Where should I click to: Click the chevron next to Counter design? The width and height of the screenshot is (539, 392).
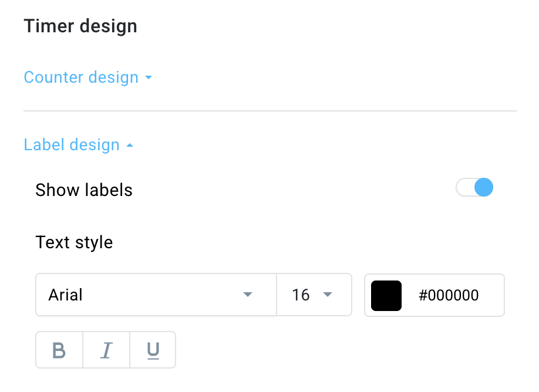(x=148, y=77)
